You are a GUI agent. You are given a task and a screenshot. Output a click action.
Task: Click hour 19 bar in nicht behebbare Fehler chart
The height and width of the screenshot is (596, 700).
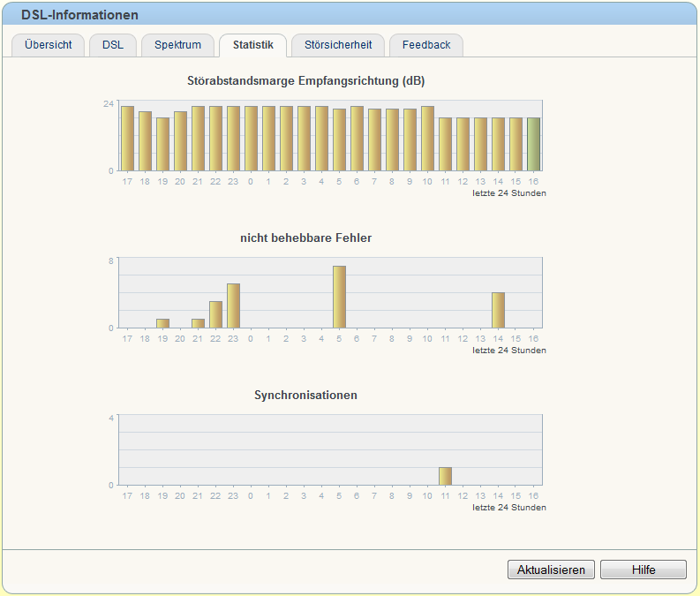tap(163, 324)
